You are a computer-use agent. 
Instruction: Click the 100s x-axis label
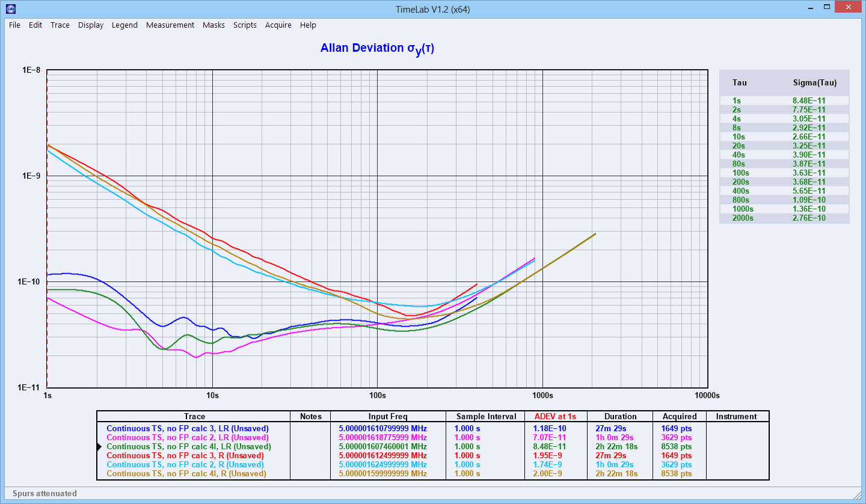[377, 395]
